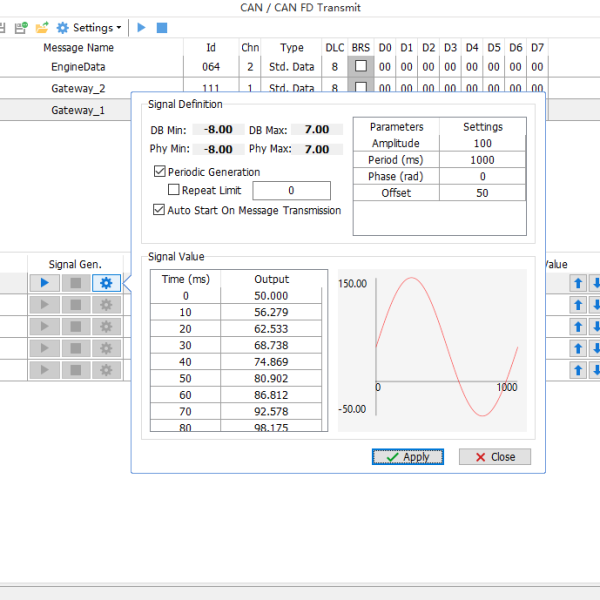Toggle Auto Start On Message Transmission
Image resolution: width=600 pixels, height=600 pixels.
159,210
